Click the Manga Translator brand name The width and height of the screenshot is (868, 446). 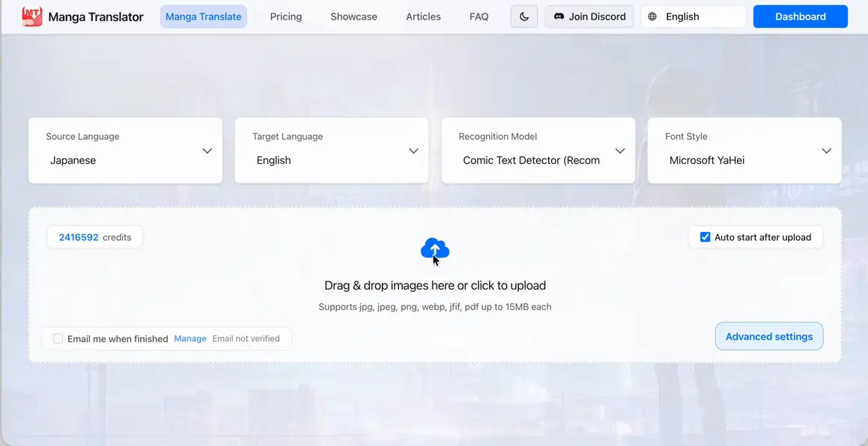(x=96, y=16)
